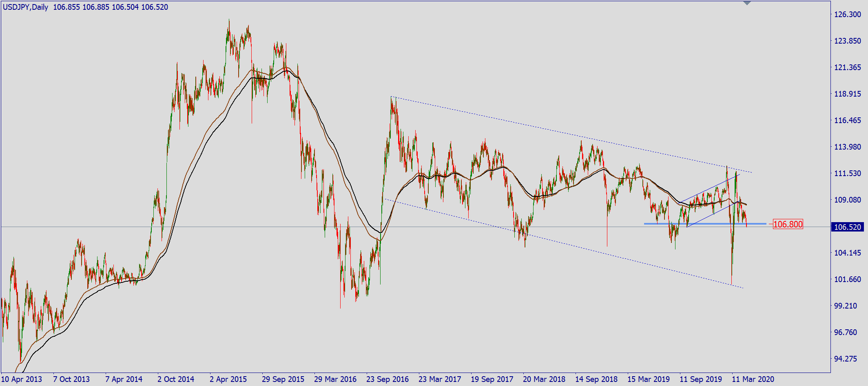
Task: Click the 2 Oct 2014 date label
Action: [x=176, y=379]
